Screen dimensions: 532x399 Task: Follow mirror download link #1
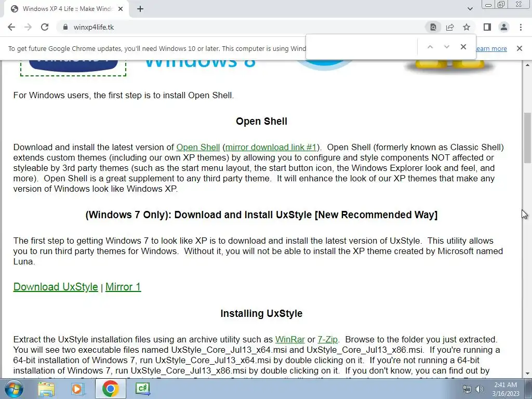271,147
